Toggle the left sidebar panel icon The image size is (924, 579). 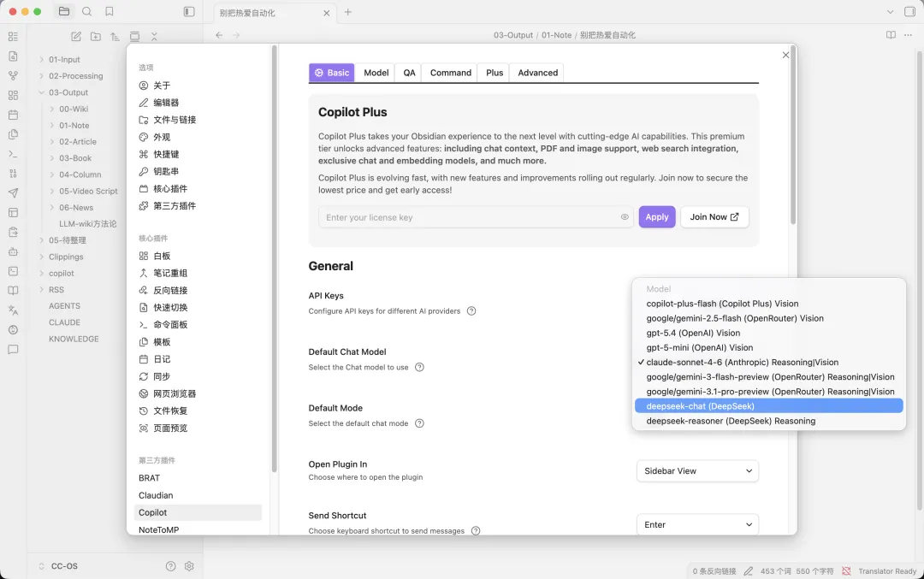[189, 12]
